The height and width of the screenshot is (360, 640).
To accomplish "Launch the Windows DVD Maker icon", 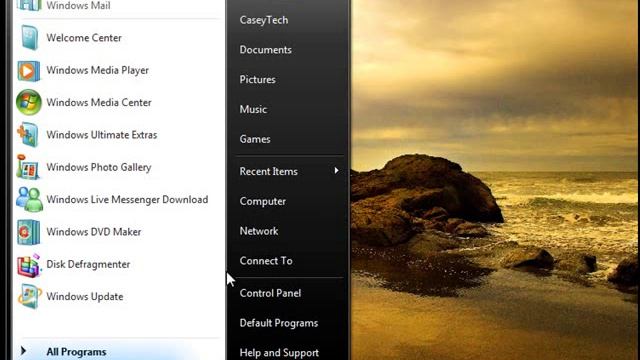I will click(29, 232).
